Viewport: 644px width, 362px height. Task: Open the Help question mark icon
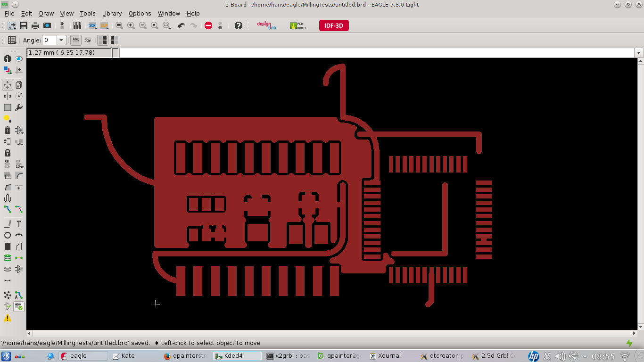pyautogui.click(x=239, y=25)
